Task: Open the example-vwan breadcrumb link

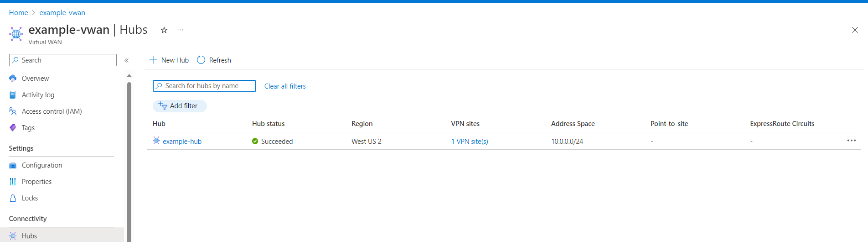Action: (62, 13)
